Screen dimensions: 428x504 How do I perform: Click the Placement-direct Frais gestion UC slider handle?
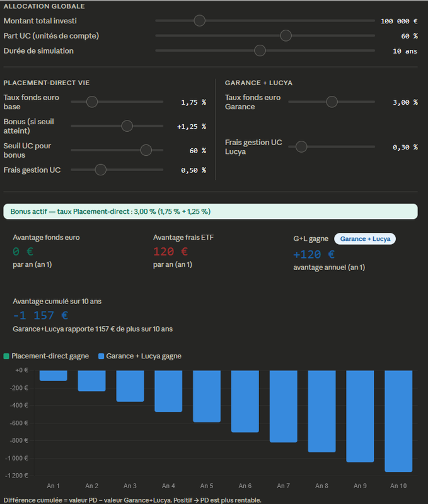tap(100, 170)
